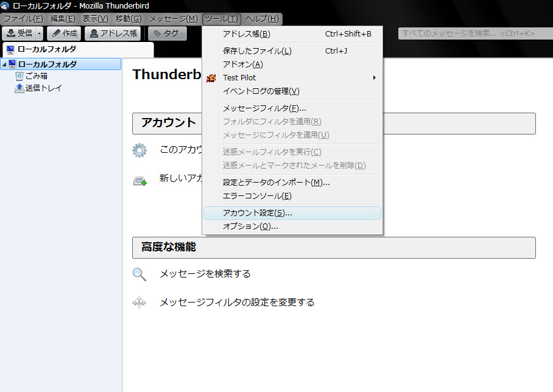This screenshot has height=392, width=553.
Task: Select the ごみ箱 trash folder
Action: click(36, 76)
